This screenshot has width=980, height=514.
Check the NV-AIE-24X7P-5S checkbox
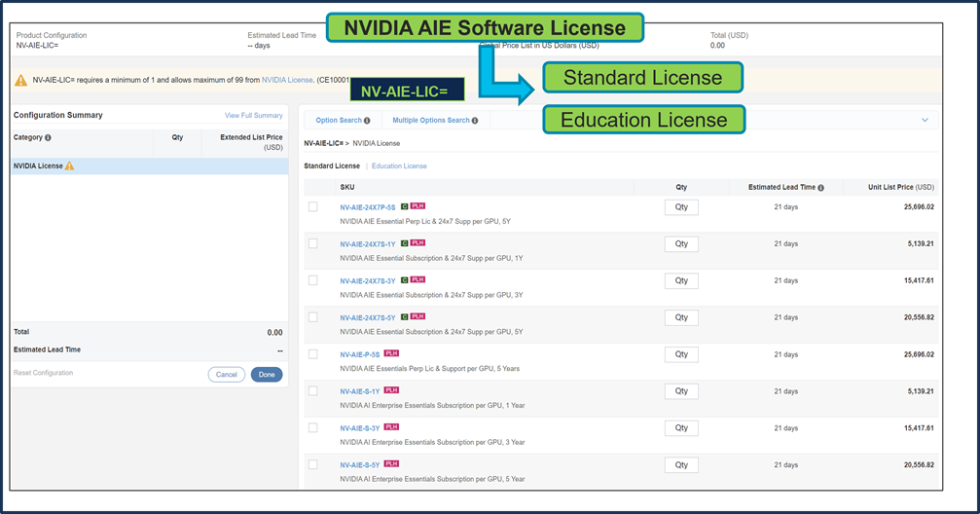tap(313, 207)
